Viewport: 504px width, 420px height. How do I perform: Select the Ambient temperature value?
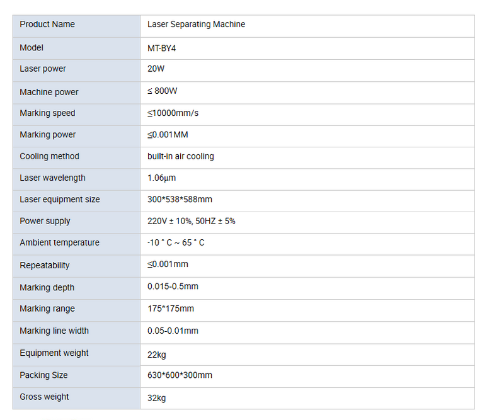pos(176,242)
